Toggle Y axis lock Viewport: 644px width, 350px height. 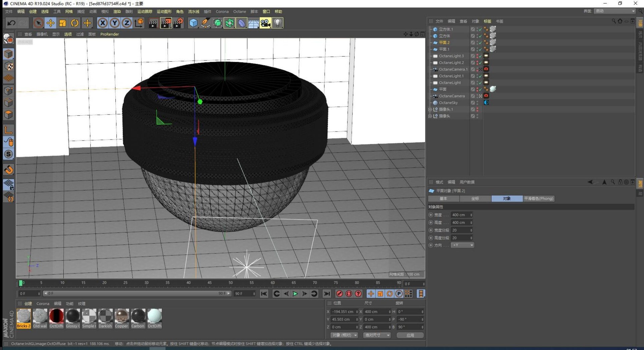pyautogui.click(x=115, y=23)
